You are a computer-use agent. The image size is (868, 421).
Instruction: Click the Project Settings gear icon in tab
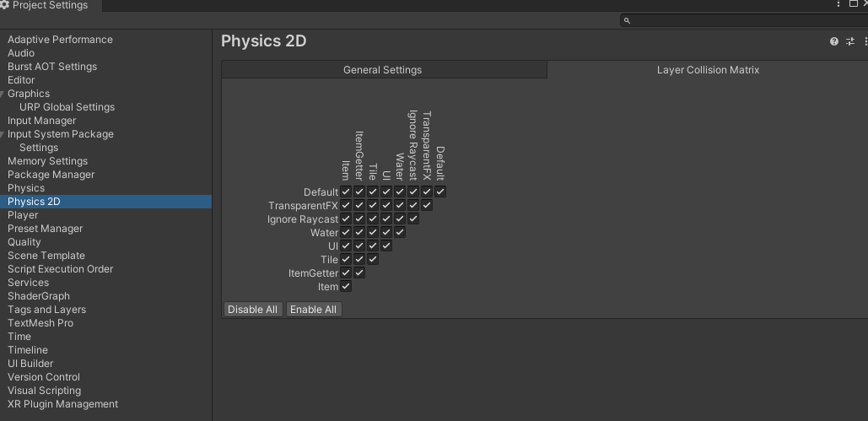5,6
